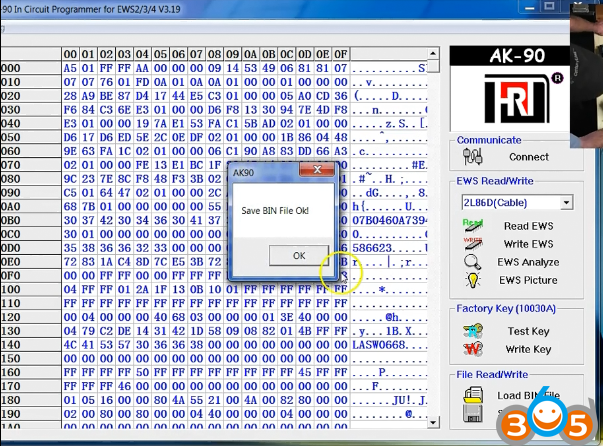Select the DD cell in row 060

(x=305, y=151)
